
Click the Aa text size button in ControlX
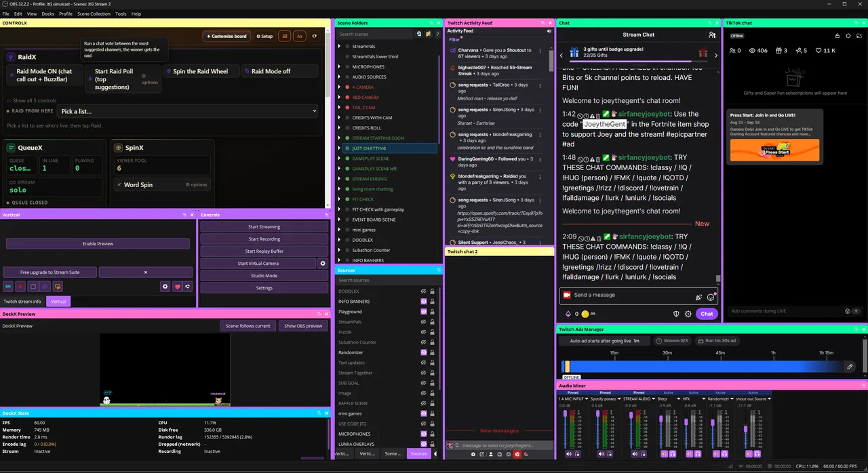tap(299, 36)
